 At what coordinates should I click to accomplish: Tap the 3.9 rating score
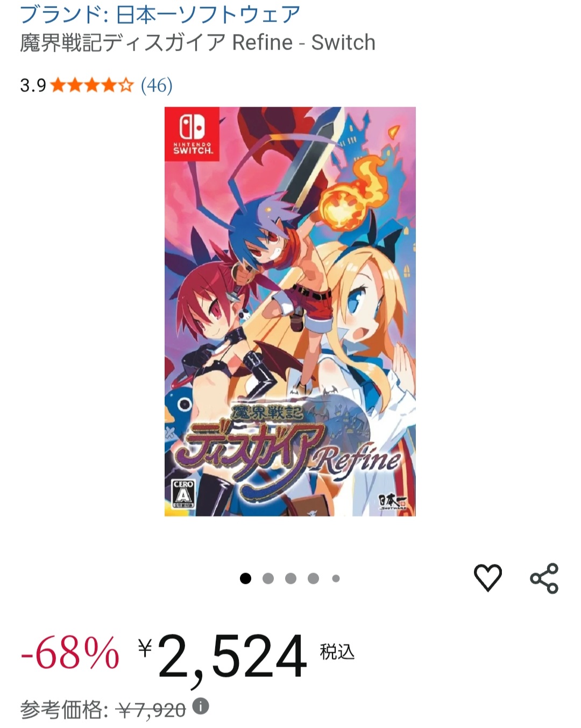[33, 85]
